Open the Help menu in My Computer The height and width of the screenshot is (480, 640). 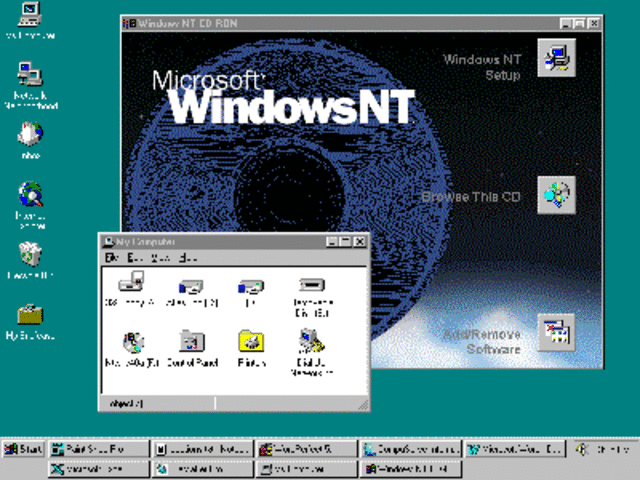[x=188, y=258]
